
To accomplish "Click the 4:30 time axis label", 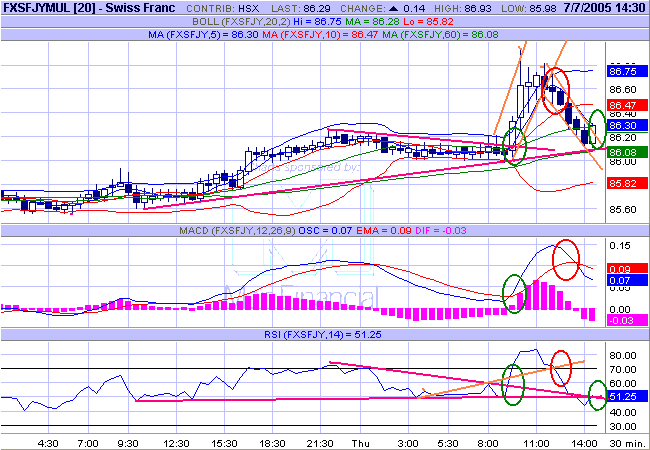I will pyautogui.click(x=48, y=443).
